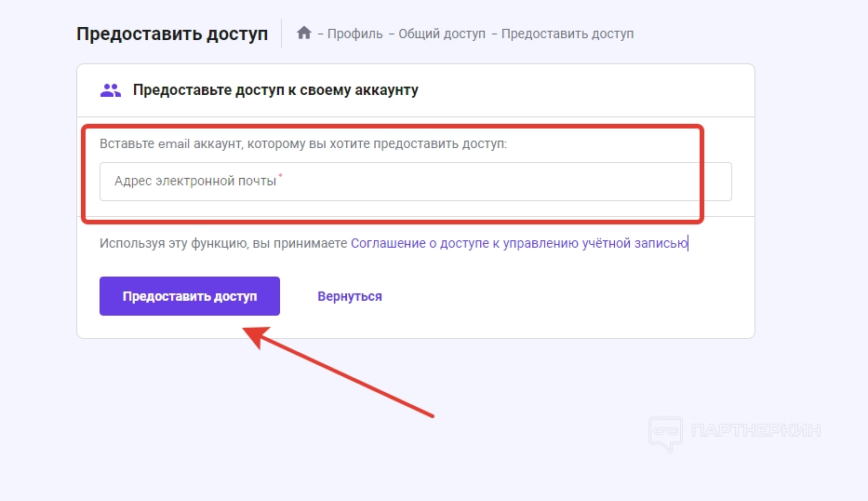Click the instruction text Вставьте email аккаунт
This screenshot has width=868, height=501.
pos(302,144)
